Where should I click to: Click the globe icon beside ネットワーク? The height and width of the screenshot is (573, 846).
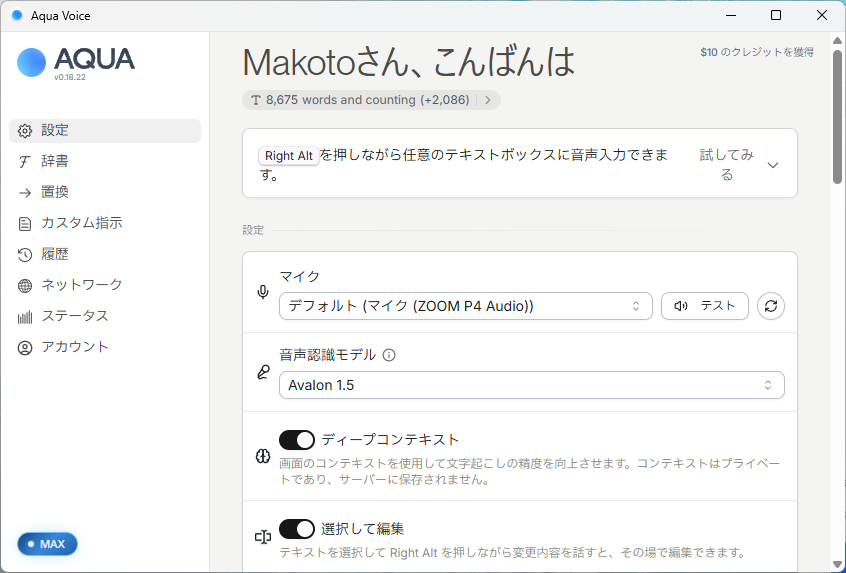click(25, 285)
